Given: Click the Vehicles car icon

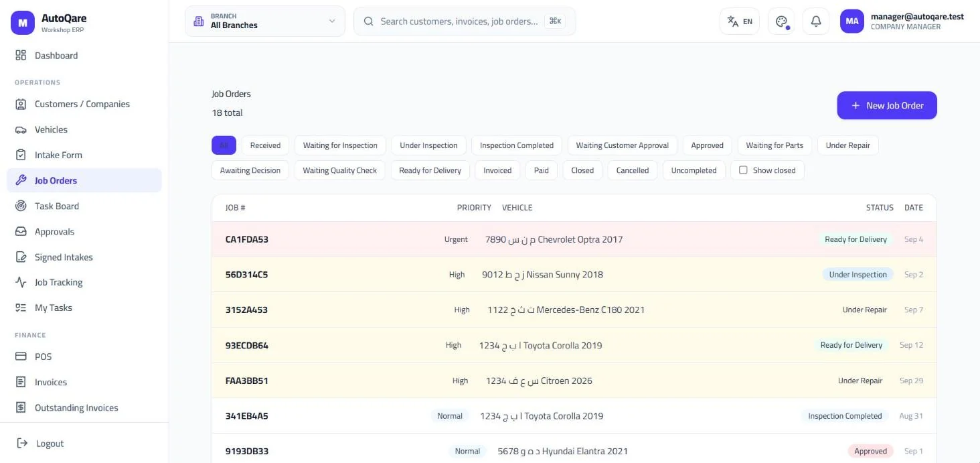Looking at the screenshot, I should (x=21, y=129).
